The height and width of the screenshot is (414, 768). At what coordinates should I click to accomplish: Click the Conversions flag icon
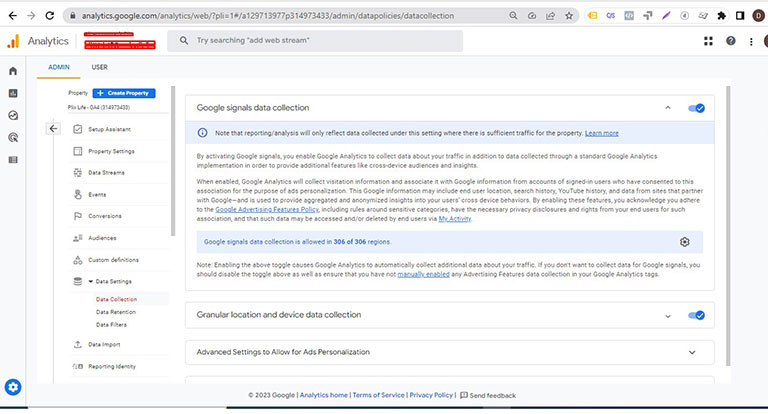[x=77, y=216]
